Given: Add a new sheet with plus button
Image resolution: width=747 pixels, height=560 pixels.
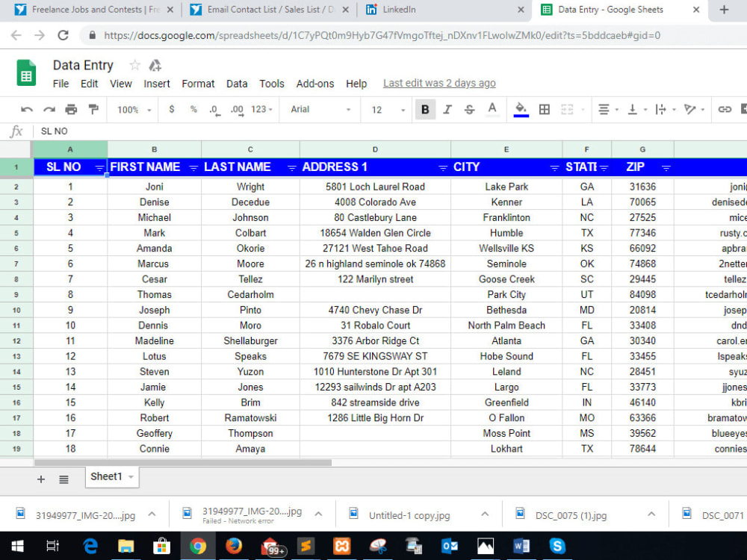Looking at the screenshot, I should pyautogui.click(x=41, y=479).
